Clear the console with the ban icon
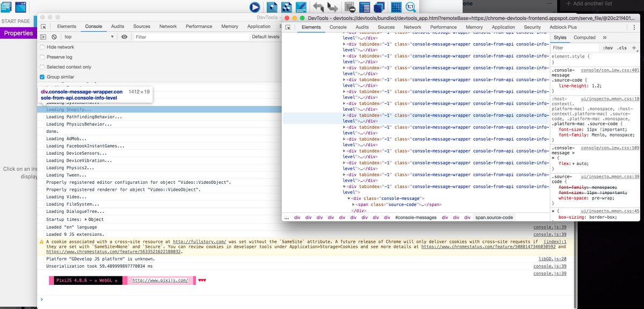Image resolution: width=644 pixels, height=309 pixels. (x=54, y=37)
